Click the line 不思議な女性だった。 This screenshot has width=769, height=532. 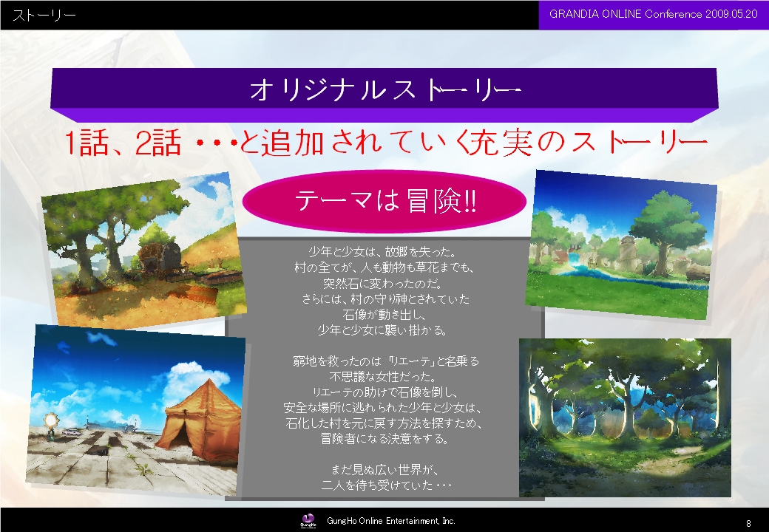[383, 377]
